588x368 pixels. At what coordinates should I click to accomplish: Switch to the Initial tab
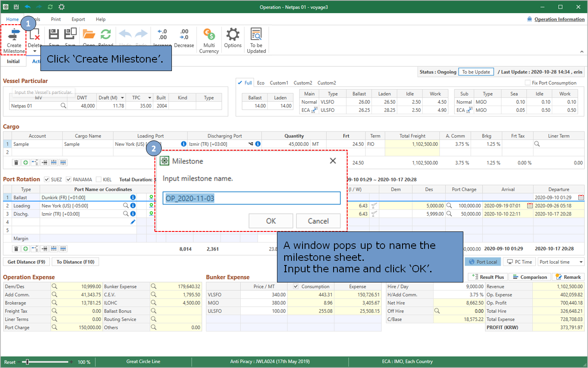tap(13, 61)
